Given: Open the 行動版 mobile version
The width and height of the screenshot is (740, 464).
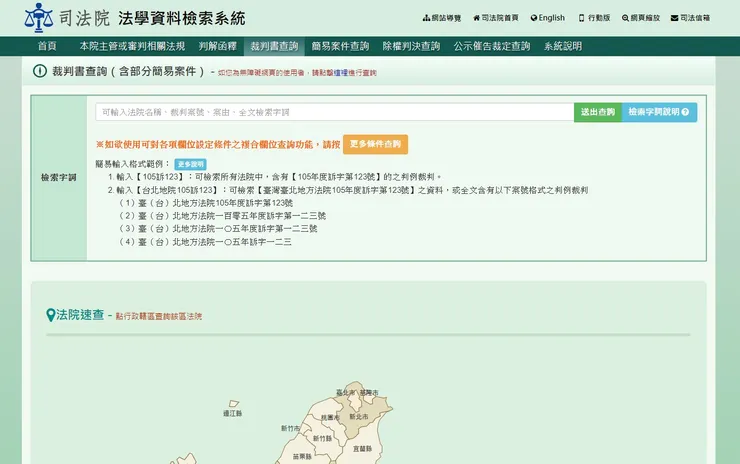Looking at the screenshot, I should (x=594, y=18).
